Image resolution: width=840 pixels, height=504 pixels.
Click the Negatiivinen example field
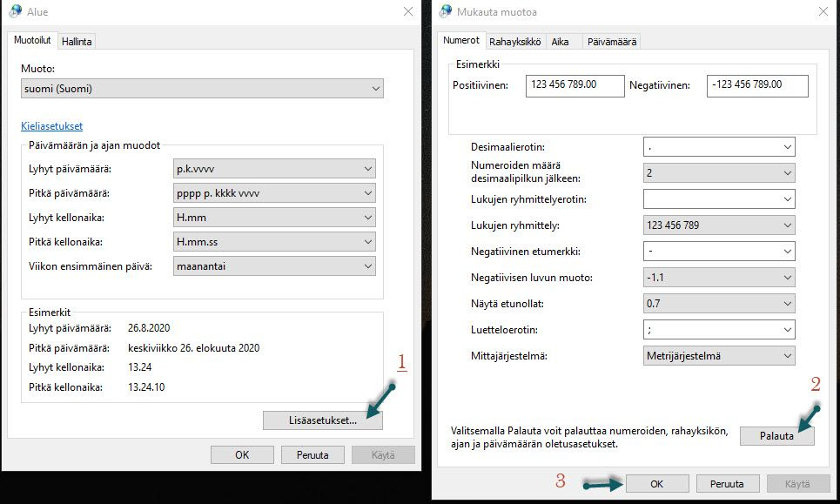click(x=757, y=85)
